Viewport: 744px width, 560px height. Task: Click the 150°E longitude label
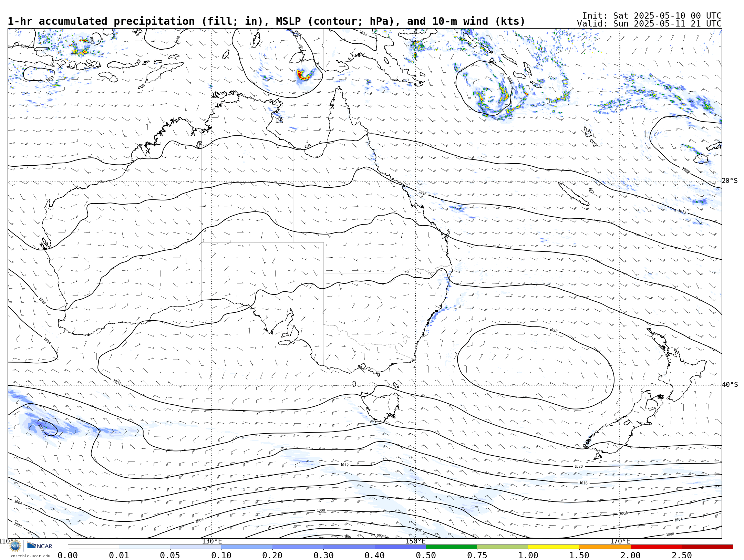click(x=415, y=541)
